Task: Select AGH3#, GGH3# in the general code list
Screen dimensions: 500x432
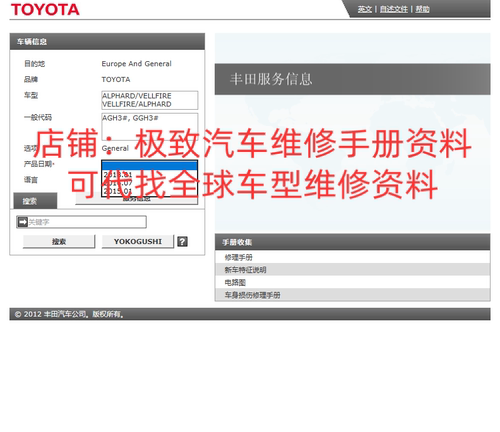Action: [x=130, y=118]
